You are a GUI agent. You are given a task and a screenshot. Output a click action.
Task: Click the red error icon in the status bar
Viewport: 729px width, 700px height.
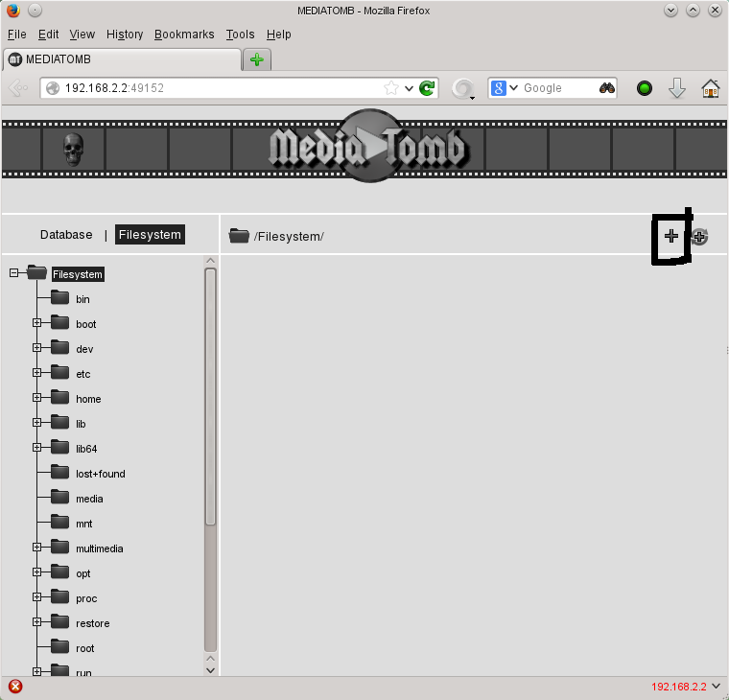coord(14,687)
